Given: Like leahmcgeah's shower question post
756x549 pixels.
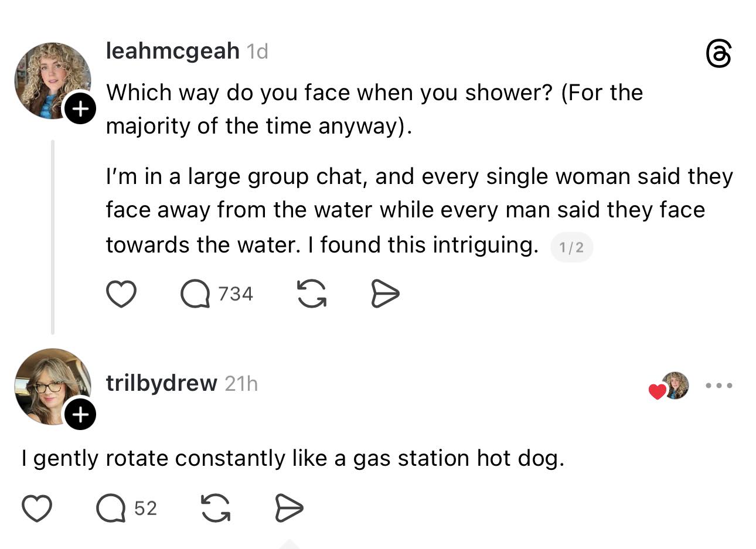Looking at the screenshot, I should point(121,294).
